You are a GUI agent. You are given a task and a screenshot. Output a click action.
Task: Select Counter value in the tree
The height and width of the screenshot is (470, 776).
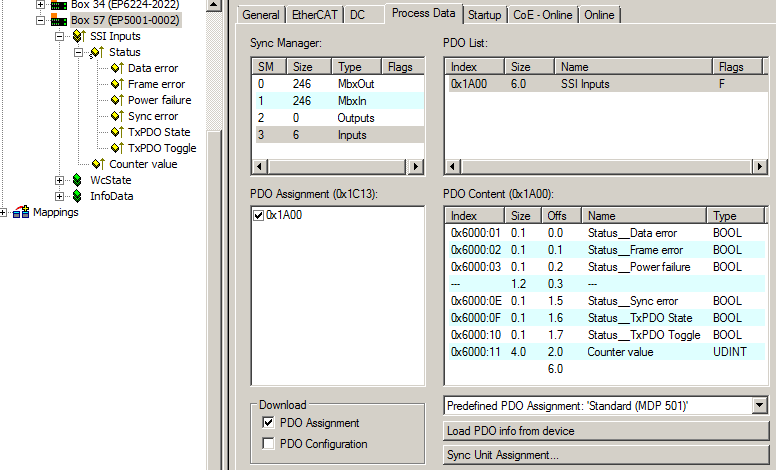point(143,164)
